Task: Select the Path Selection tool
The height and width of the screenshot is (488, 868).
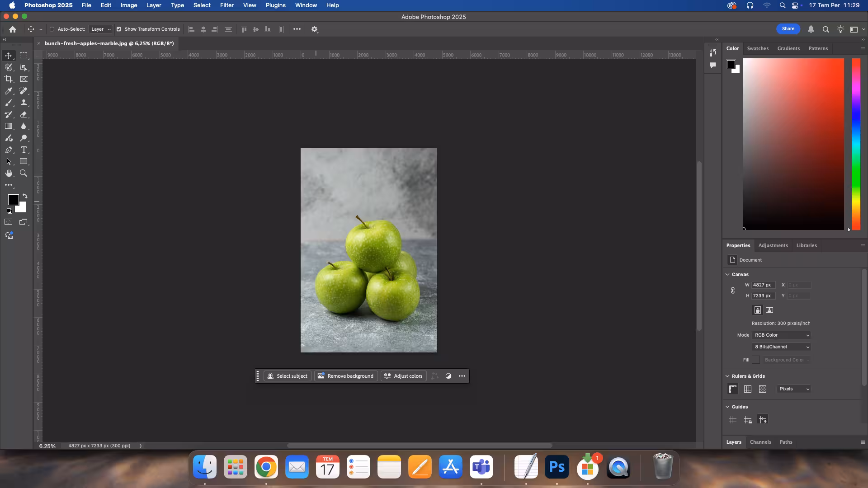Action: point(9,161)
